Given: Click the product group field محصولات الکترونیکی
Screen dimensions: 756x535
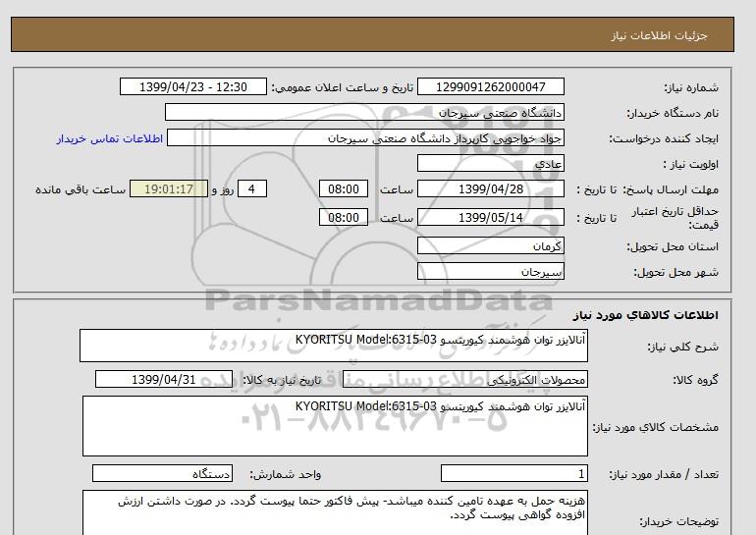Looking at the screenshot, I should tap(464, 379).
